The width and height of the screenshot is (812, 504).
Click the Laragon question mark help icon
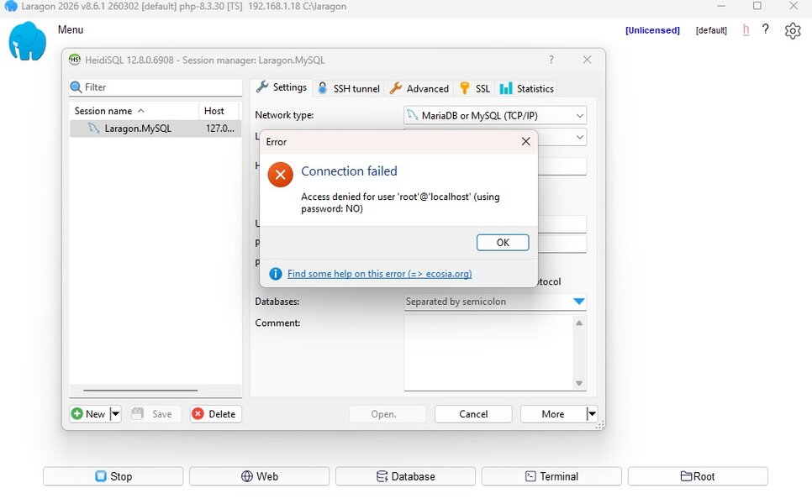(766, 29)
